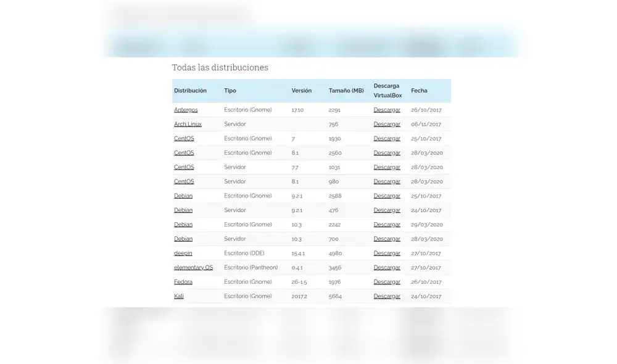The width and height of the screenshot is (617, 364).
Task: Descargar Debian 10.3 Servidor image
Action: click(386, 239)
